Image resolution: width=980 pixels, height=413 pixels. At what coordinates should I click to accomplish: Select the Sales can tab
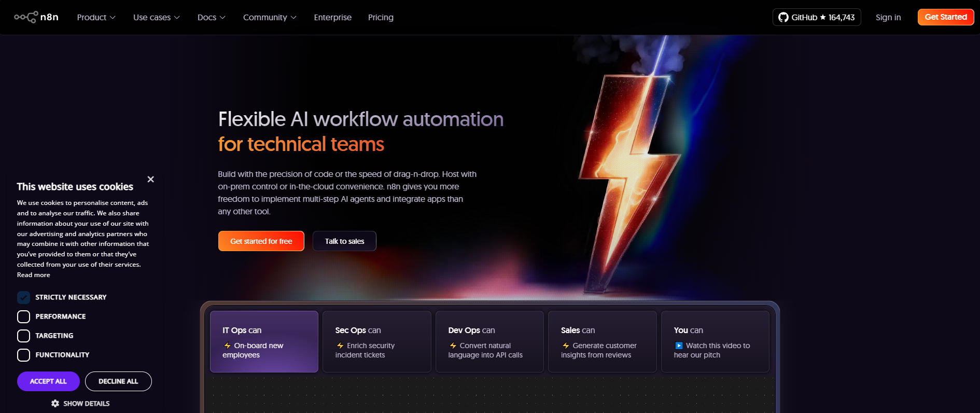coord(603,341)
